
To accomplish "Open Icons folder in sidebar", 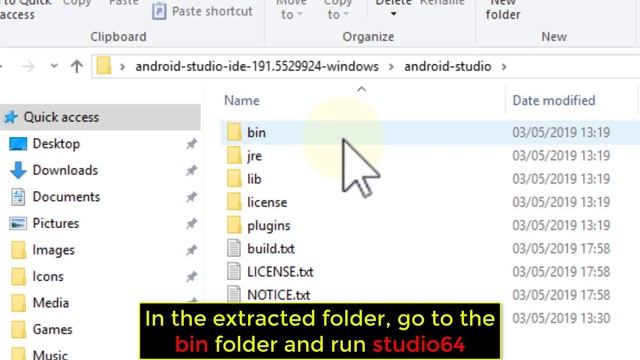I will (x=48, y=277).
